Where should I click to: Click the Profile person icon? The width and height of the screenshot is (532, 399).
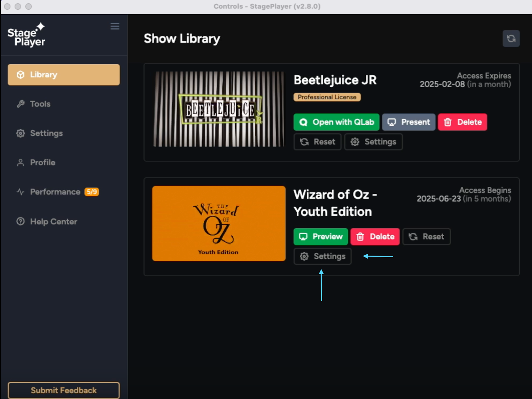(21, 162)
